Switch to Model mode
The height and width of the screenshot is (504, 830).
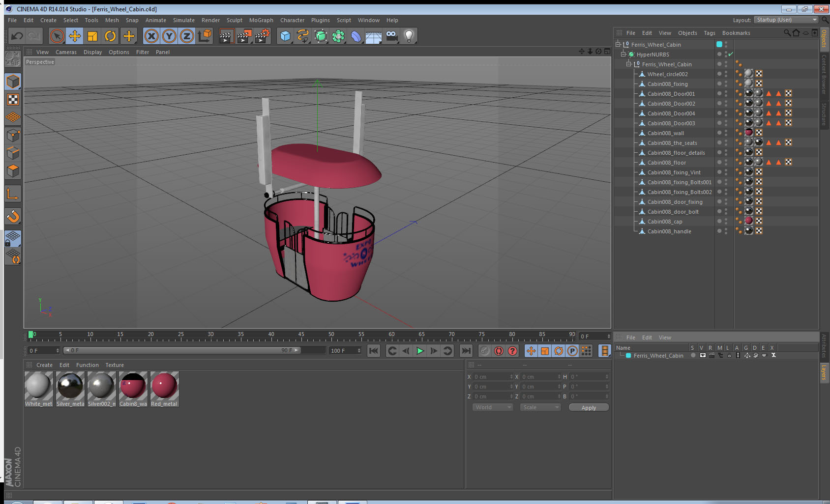[13, 82]
